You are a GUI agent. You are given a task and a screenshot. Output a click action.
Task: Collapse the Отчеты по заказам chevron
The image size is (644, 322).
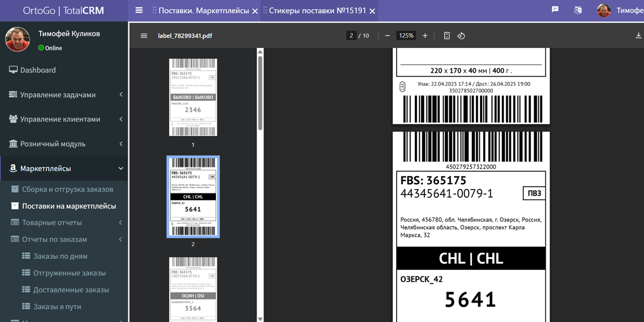pos(121,239)
